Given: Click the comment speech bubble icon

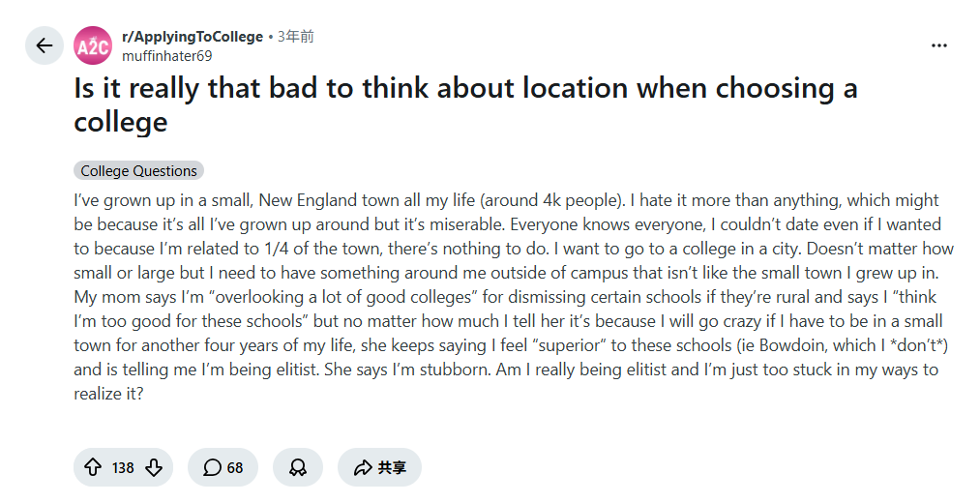Looking at the screenshot, I should click(x=213, y=467).
